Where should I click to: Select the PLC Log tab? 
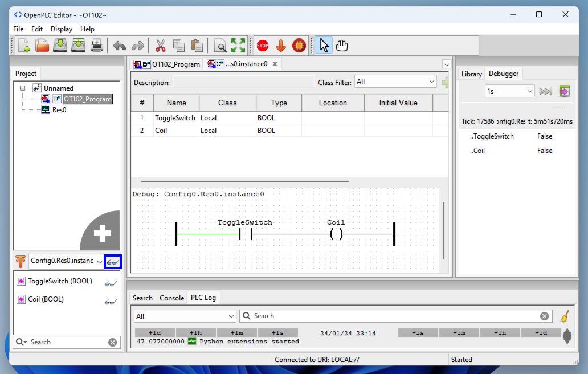[x=203, y=298]
